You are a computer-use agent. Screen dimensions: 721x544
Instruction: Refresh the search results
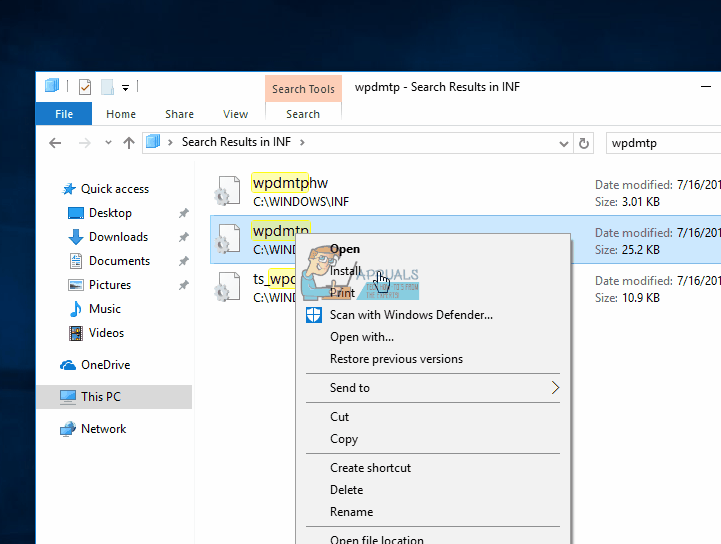[x=584, y=143]
